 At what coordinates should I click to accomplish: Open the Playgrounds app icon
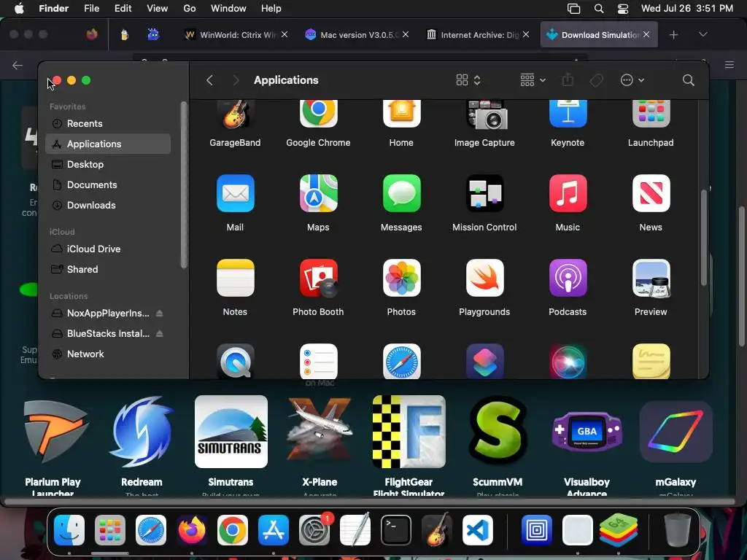(x=484, y=278)
